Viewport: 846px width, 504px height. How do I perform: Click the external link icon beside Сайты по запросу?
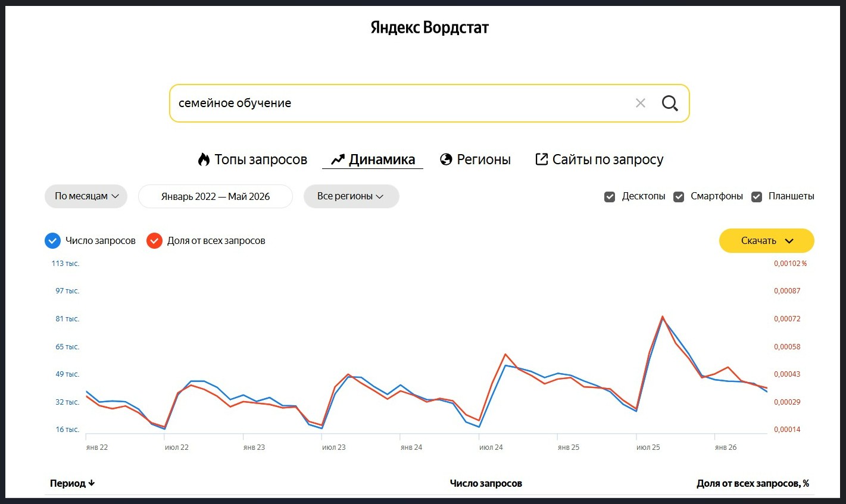tap(541, 159)
